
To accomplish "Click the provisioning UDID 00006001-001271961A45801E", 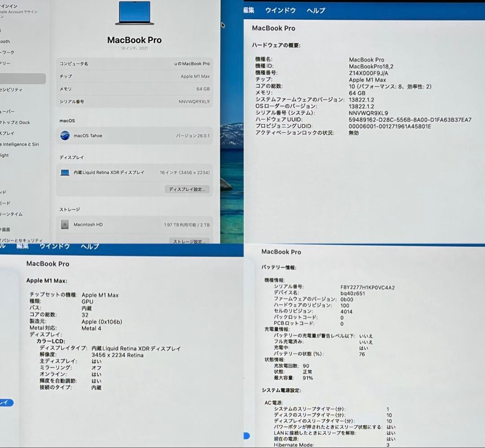I will [390, 127].
